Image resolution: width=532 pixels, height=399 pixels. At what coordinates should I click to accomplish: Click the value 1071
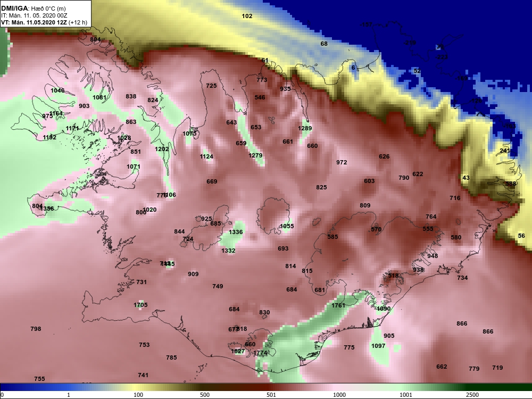134,167
